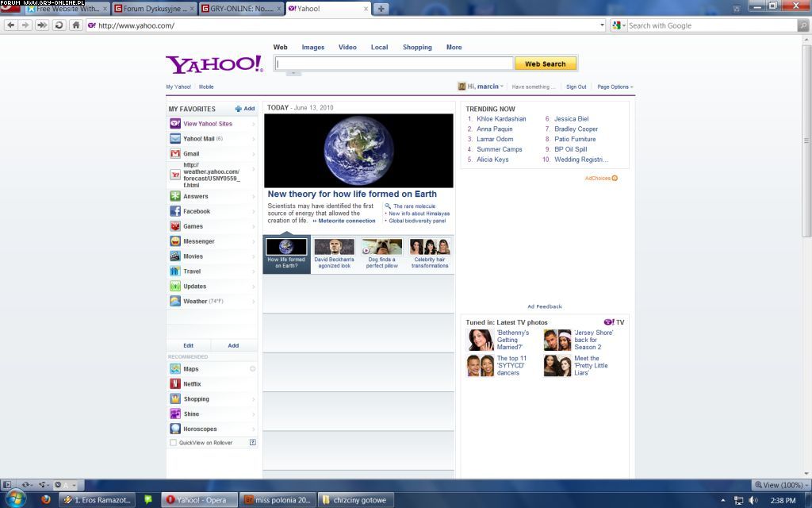
Task: Select the Shopping search tab
Action: coord(417,47)
